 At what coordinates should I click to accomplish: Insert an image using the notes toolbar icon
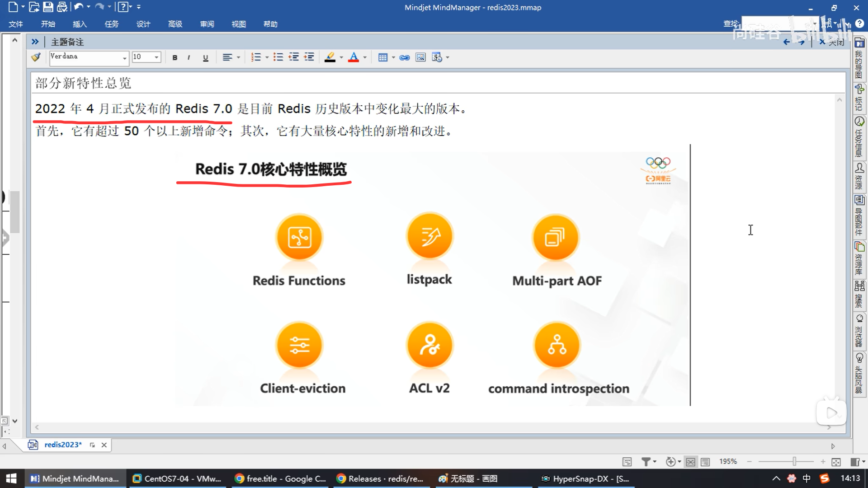pyautogui.click(x=420, y=57)
